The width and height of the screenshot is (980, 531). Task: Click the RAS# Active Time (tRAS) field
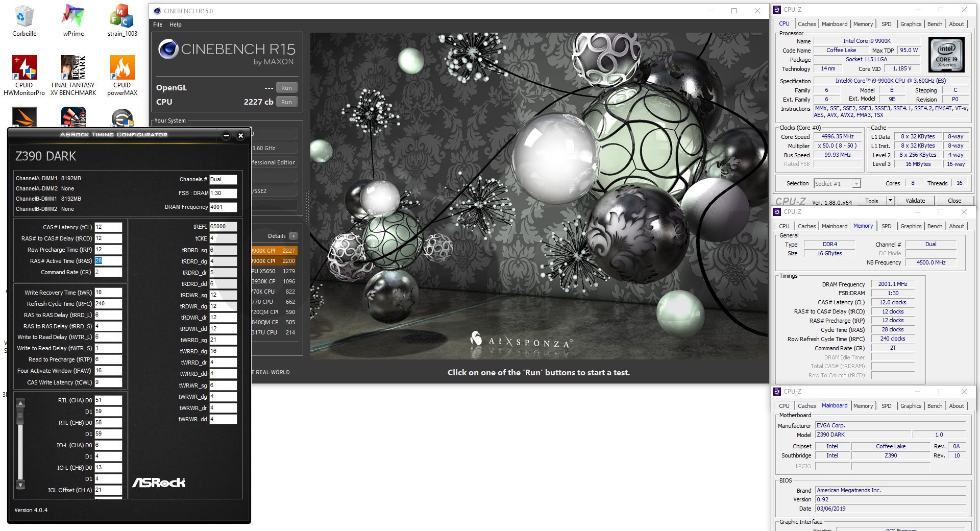click(x=108, y=261)
